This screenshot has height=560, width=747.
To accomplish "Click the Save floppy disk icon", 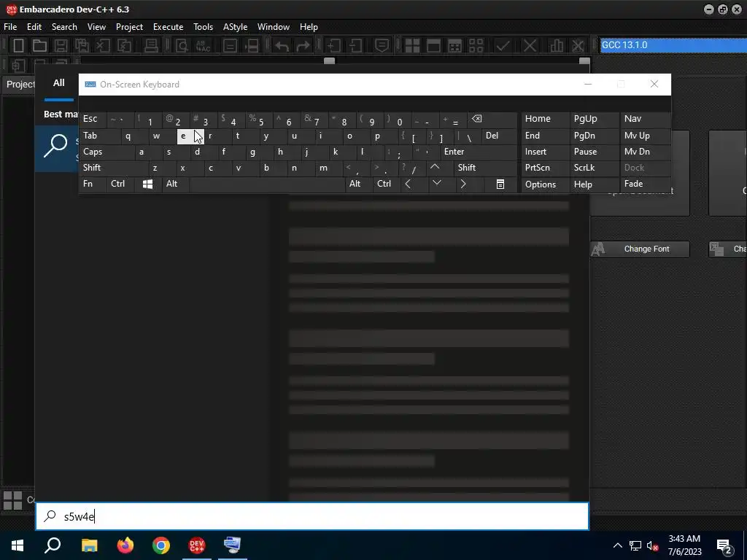I will pyautogui.click(x=61, y=46).
